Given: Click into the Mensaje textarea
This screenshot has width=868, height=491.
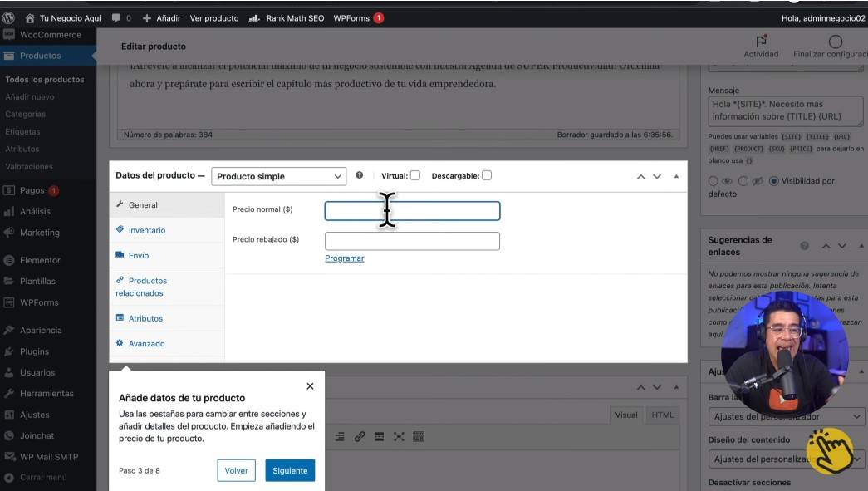Looking at the screenshot, I should point(786,110).
